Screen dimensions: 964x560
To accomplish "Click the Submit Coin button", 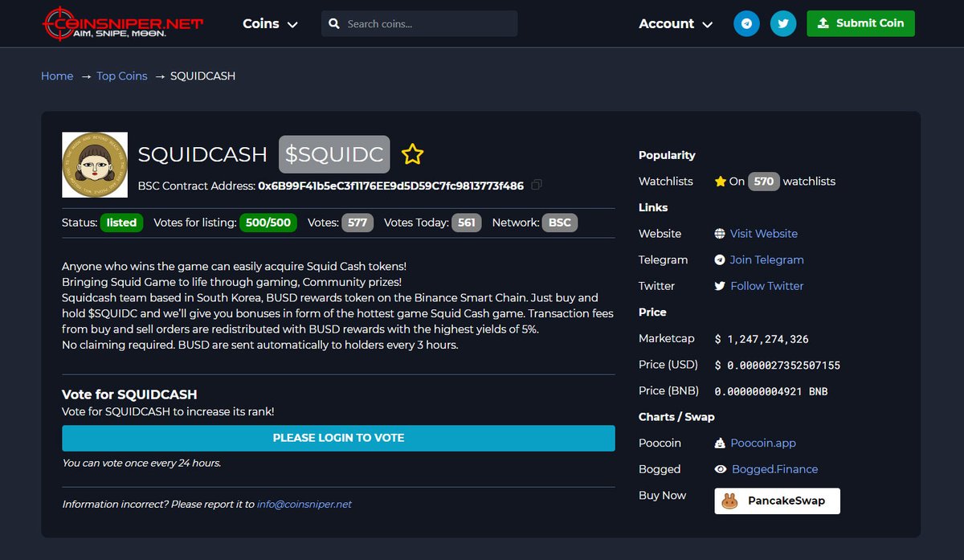I will (860, 23).
